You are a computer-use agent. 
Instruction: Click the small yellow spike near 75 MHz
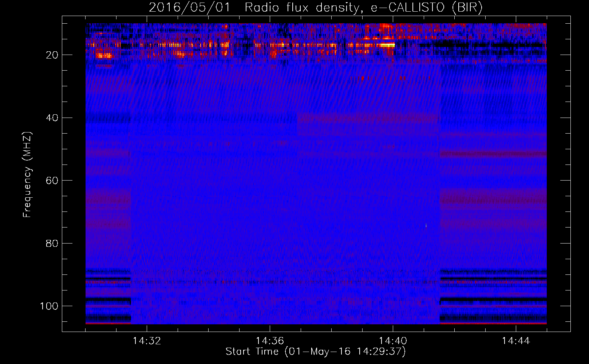click(426, 226)
